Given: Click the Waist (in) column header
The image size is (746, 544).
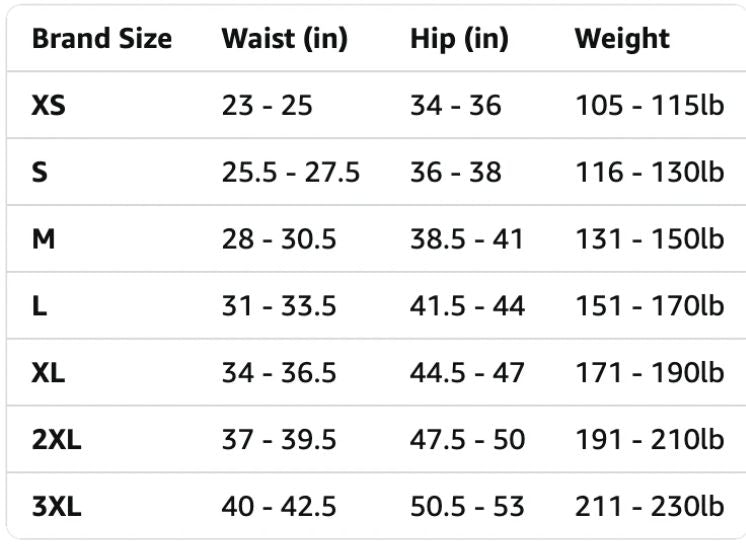Looking at the screenshot, I should [x=284, y=39].
